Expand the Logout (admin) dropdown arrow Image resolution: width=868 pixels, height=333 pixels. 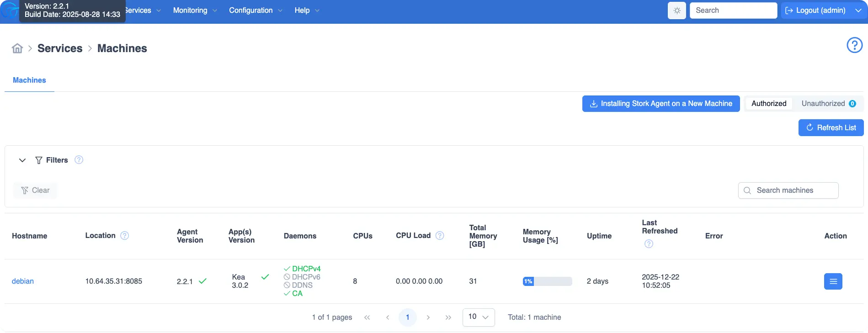tap(858, 11)
